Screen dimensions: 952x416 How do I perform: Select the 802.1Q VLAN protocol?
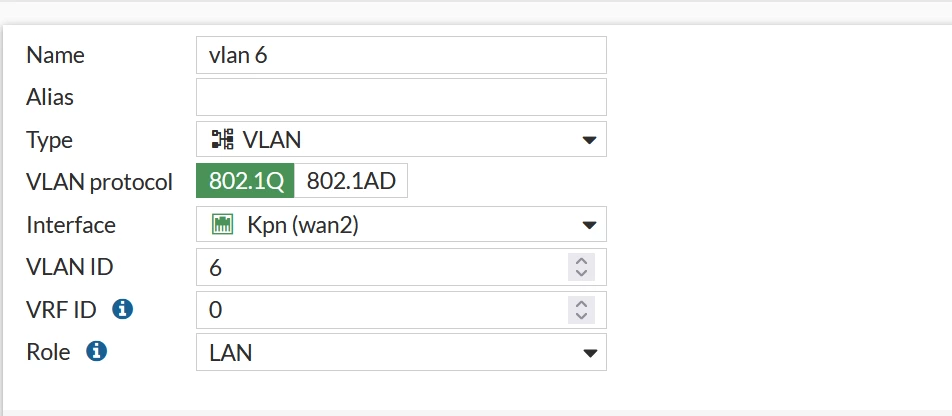click(245, 181)
